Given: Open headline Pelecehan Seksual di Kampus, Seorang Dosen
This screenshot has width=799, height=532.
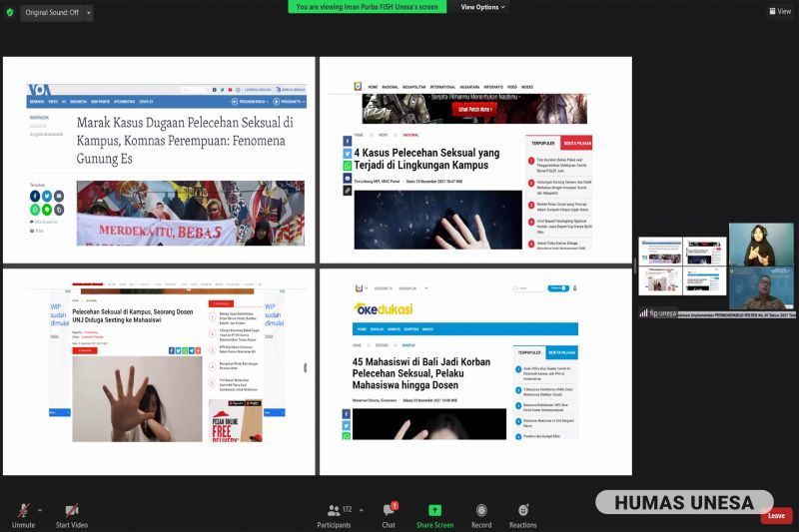Looking at the screenshot, I should tap(133, 315).
